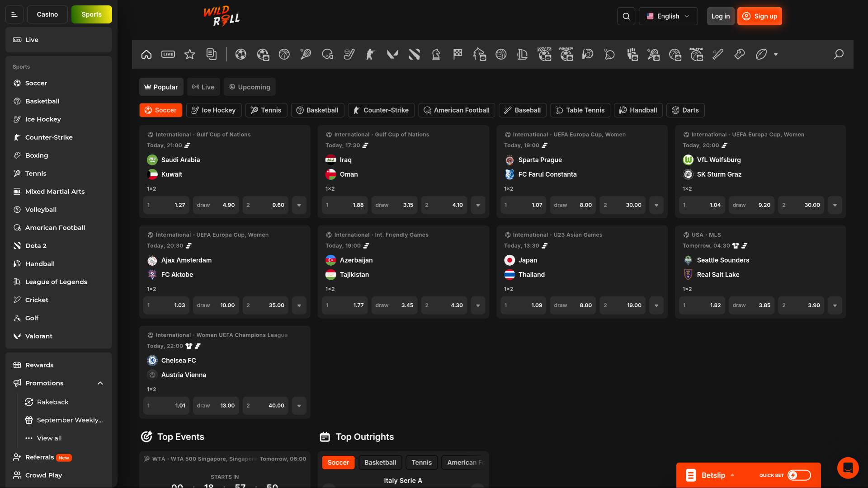Open favorites star icon in sports toolbar
The width and height of the screenshot is (868, 488).
coord(190,54)
